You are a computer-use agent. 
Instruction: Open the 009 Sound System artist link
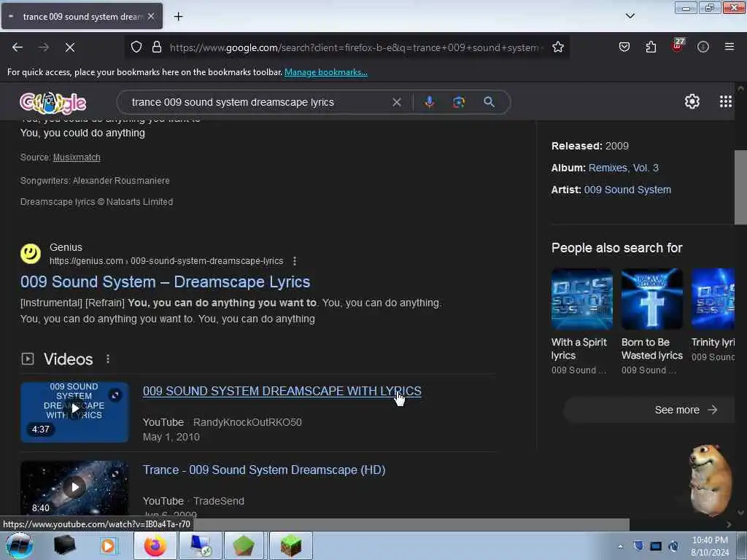click(627, 190)
